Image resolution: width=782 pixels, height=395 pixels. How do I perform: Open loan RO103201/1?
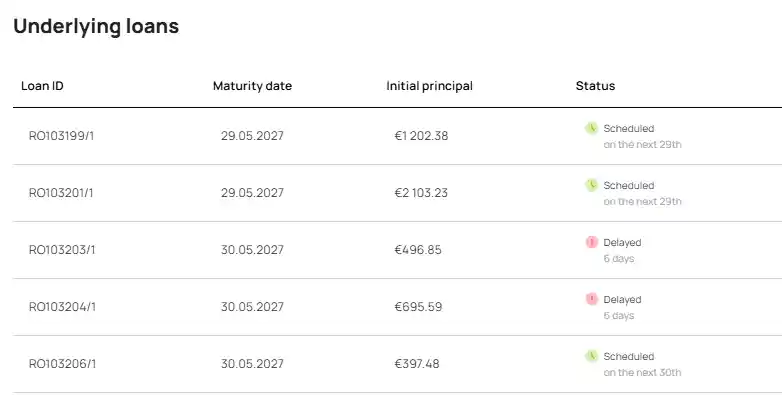(61, 193)
